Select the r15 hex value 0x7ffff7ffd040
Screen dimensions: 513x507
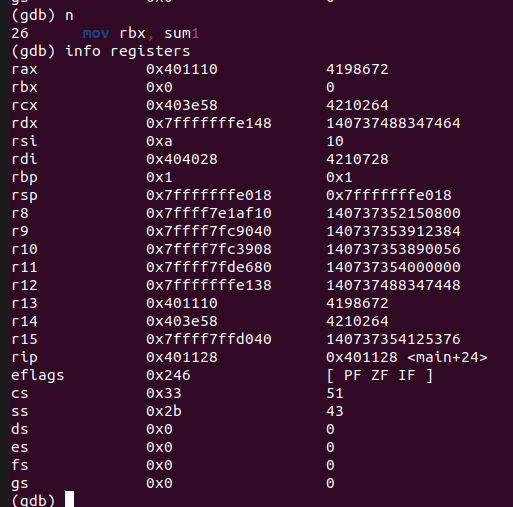tap(209, 339)
